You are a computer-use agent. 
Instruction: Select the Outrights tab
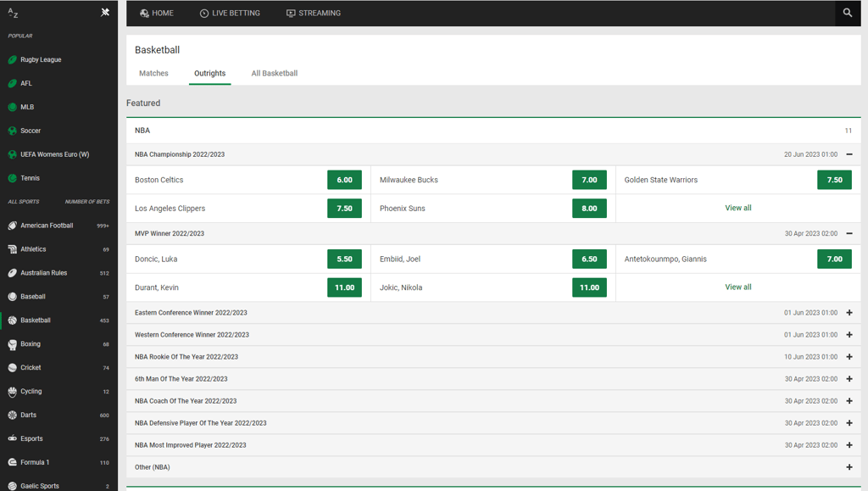point(210,73)
